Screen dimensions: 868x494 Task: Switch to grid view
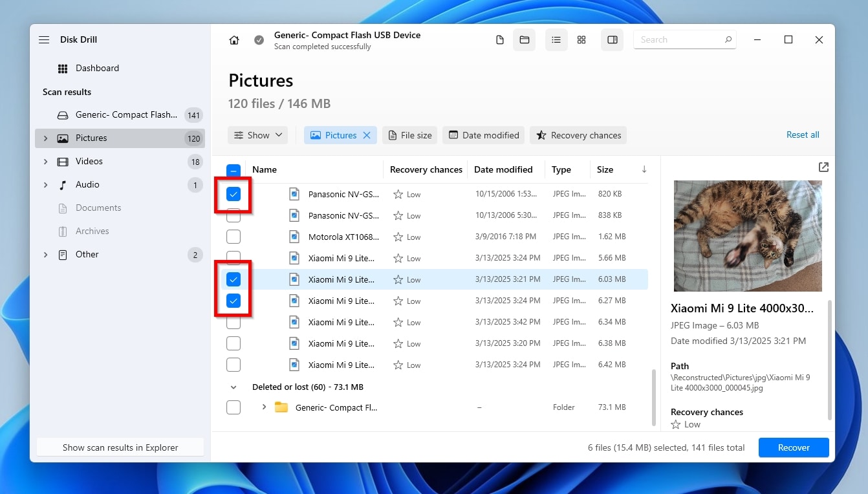[x=581, y=39]
